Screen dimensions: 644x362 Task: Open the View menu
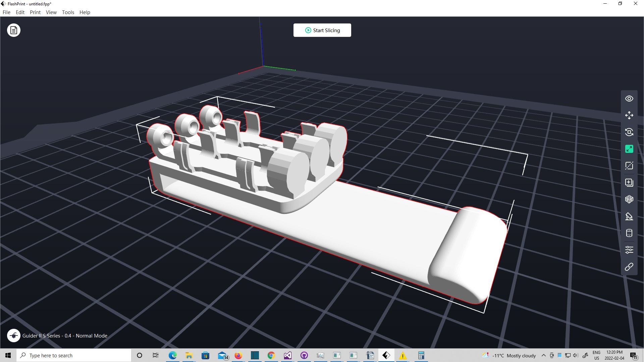click(x=51, y=12)
